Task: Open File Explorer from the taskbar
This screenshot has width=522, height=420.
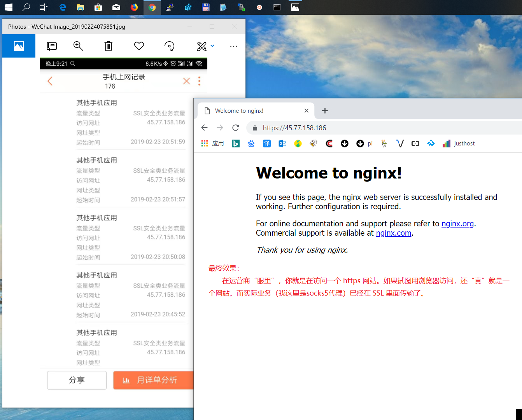Action: 81,7
